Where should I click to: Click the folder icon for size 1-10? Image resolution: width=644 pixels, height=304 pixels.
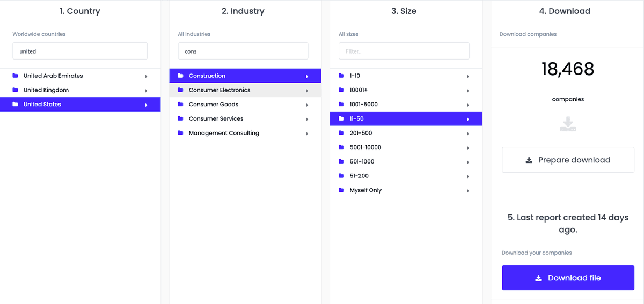click(x=341, y=76)
